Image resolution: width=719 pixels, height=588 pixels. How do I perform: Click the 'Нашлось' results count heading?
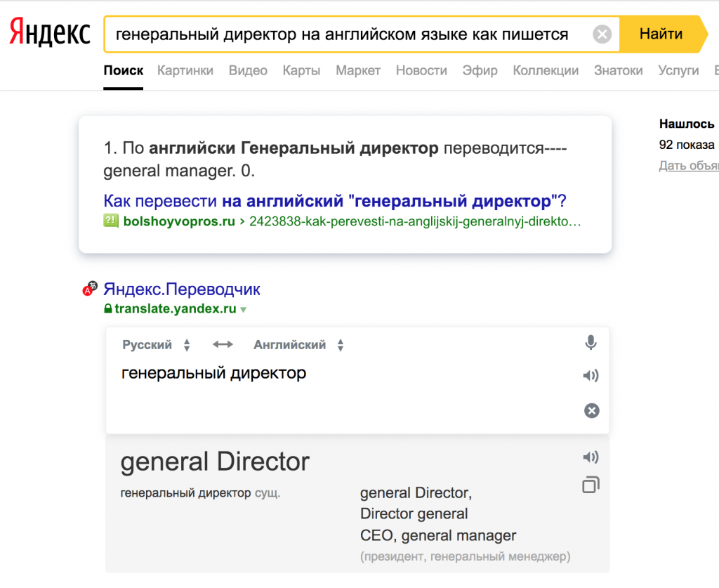[687, 124]
